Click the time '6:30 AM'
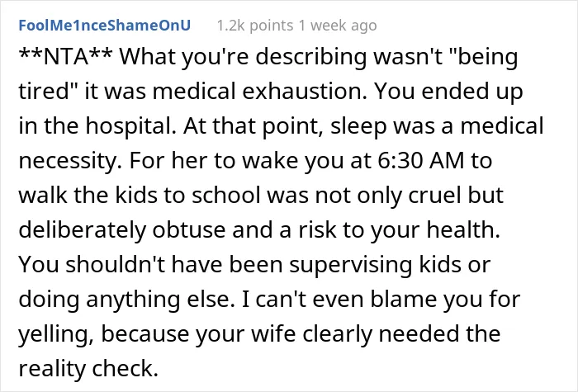The width and height of the screenshot is (578, 392). [420, 161]
